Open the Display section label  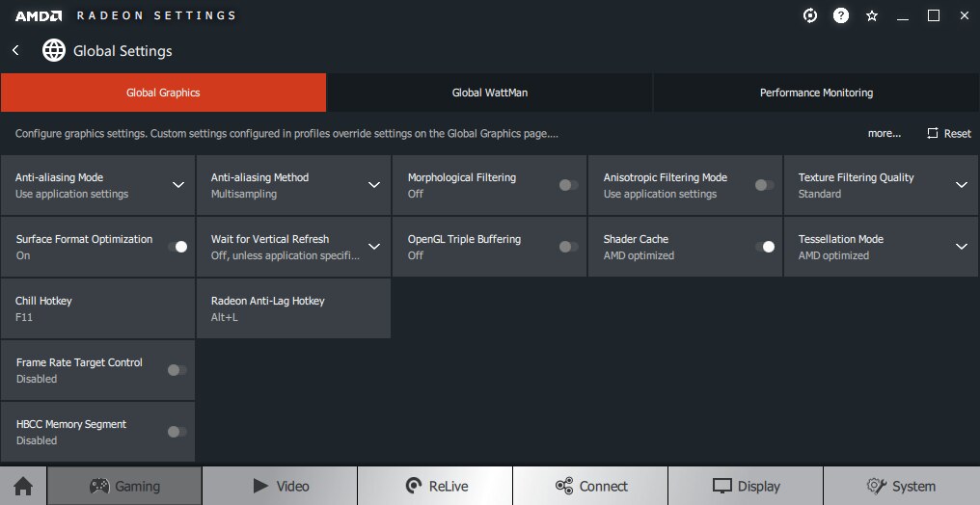759,486
